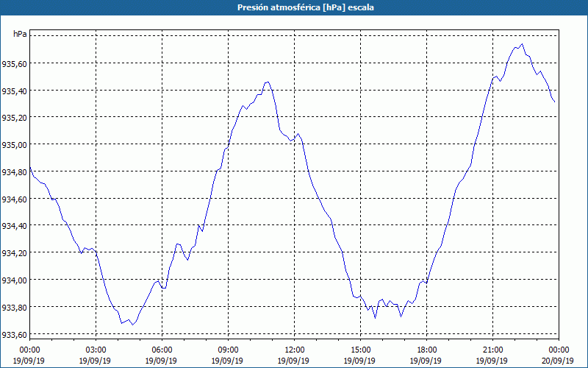Click the title 'Presión atmosférica [hPa] escala'
Viewport: 588px width, 368px height.
click(x=305, y=7)
